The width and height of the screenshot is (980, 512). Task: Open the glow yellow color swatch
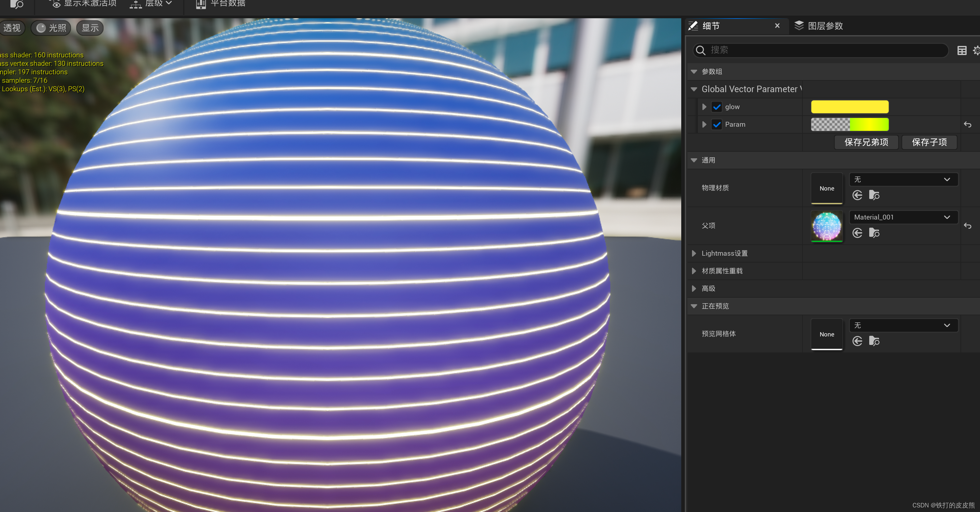pyautogui.click(x=849, y=107)
